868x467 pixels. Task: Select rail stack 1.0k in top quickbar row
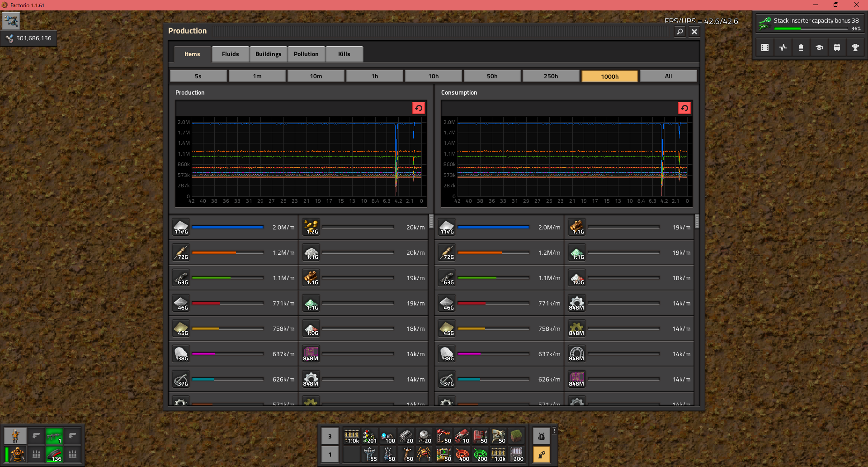coord(352,436)
